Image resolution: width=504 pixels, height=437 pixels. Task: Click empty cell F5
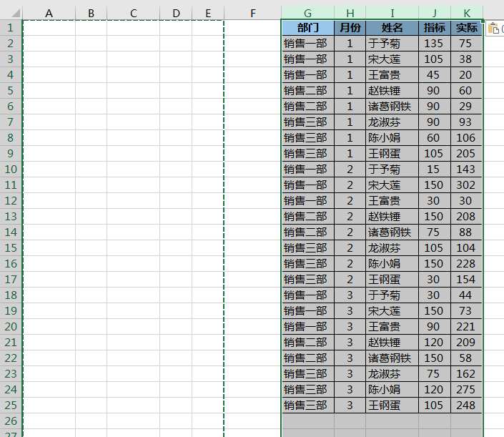(253, 91)
